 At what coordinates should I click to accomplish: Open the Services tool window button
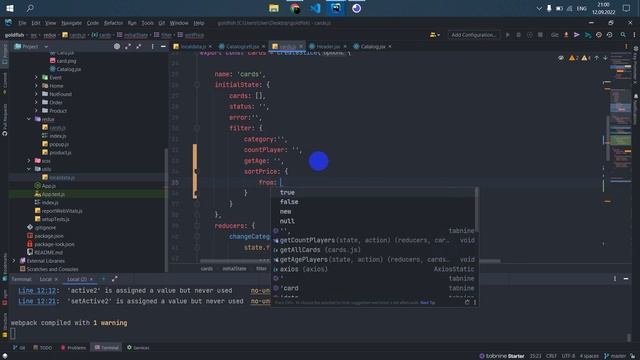pyautogui.click(x=138, y=348)
